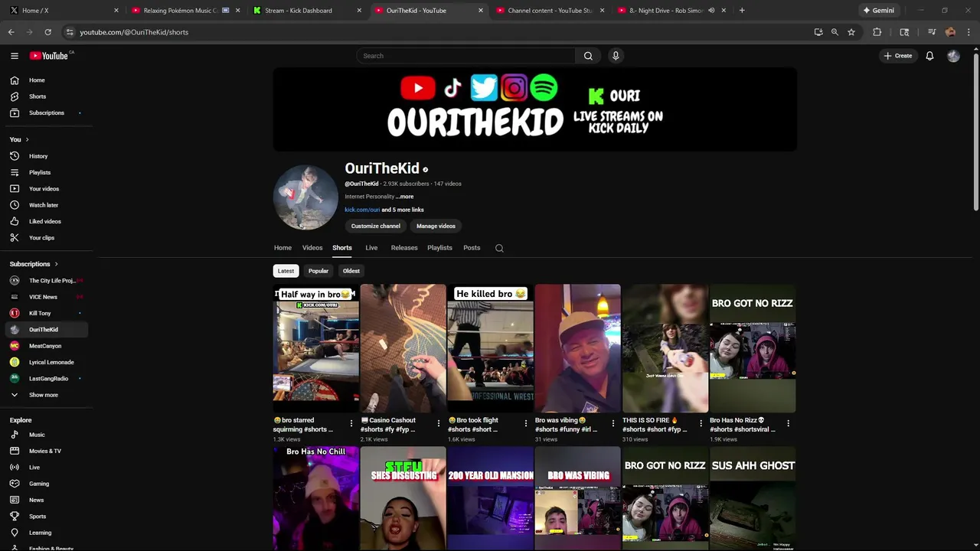Open the notifications bell

coord(929,56)
